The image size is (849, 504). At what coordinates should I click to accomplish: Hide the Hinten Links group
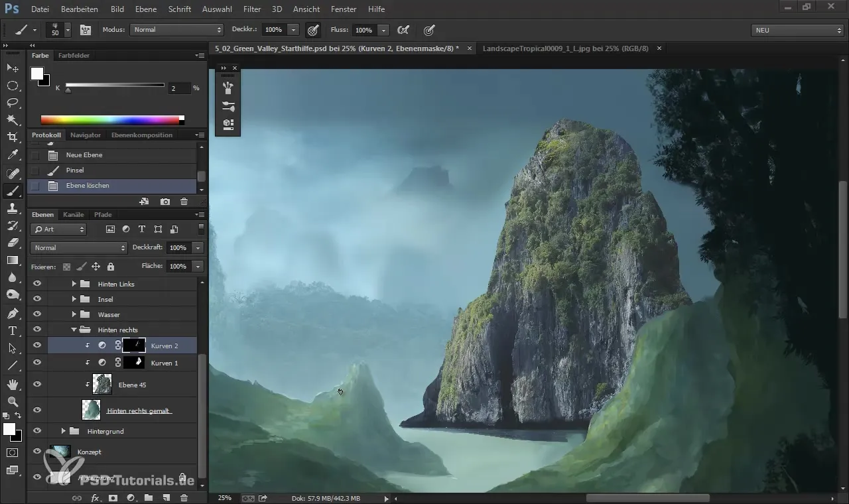(37, 284)
